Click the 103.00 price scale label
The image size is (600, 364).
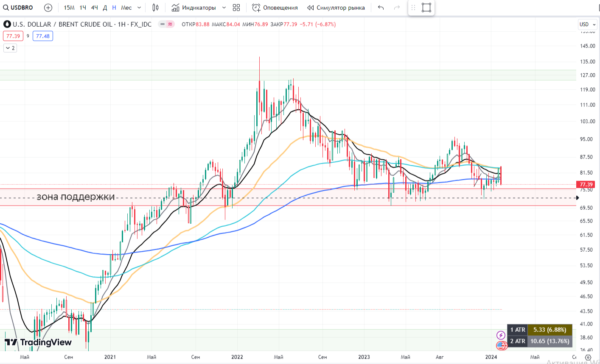pyautogui.click(x=588, y=121)
